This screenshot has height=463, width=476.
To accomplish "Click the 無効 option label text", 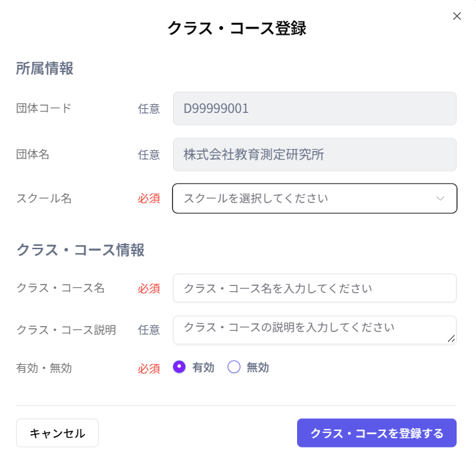I will (x=258, y=367).
